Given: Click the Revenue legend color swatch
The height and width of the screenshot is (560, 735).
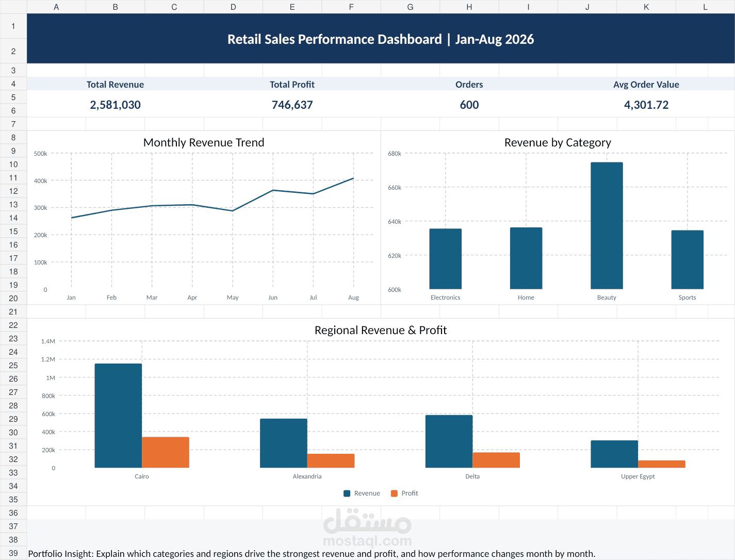Looking at the screenshot, I should (347, 493).
